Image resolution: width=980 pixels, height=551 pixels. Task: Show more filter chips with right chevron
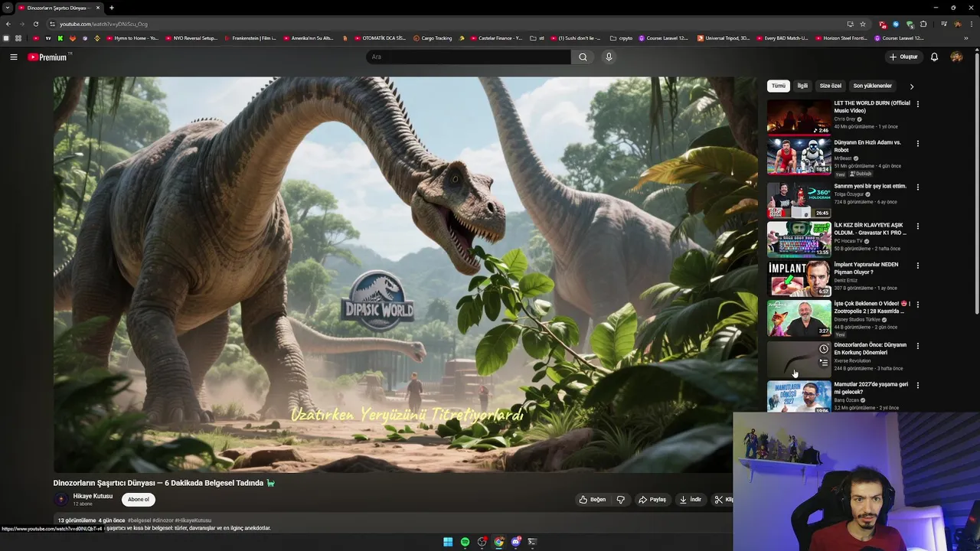pyautogui.click(x=911, y=86)
